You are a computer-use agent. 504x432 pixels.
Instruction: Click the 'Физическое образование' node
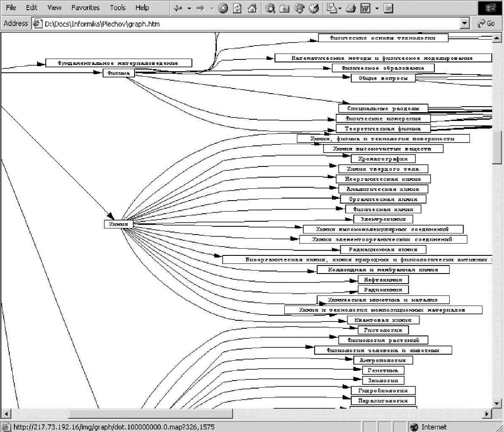click(383, 68)
